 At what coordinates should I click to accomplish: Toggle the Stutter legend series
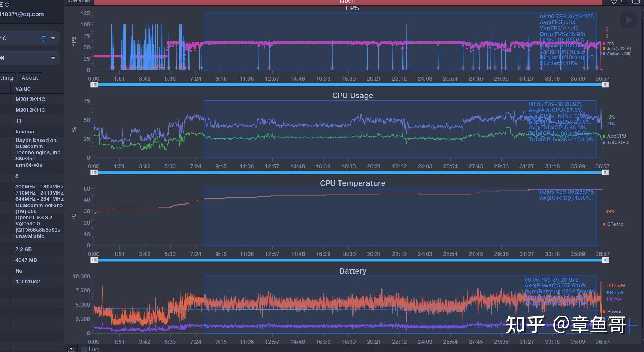[617, 54]
